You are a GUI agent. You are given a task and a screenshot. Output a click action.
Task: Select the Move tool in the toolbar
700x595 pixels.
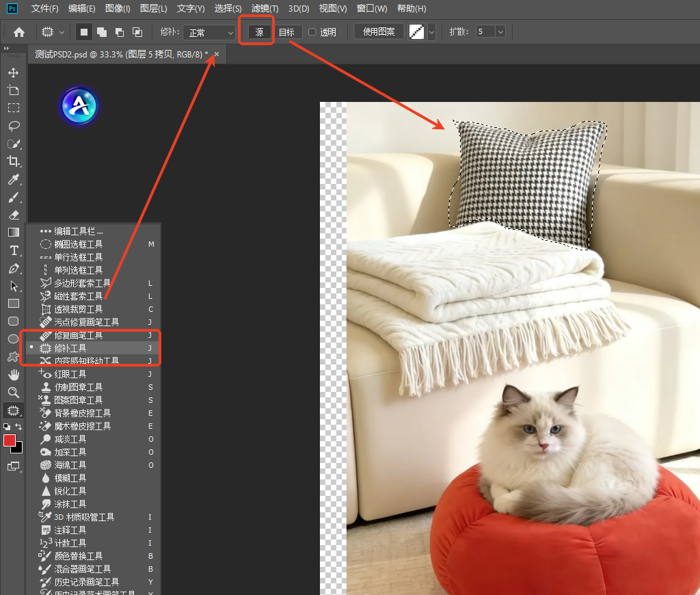pyautogui.click(x=13, y=72)
